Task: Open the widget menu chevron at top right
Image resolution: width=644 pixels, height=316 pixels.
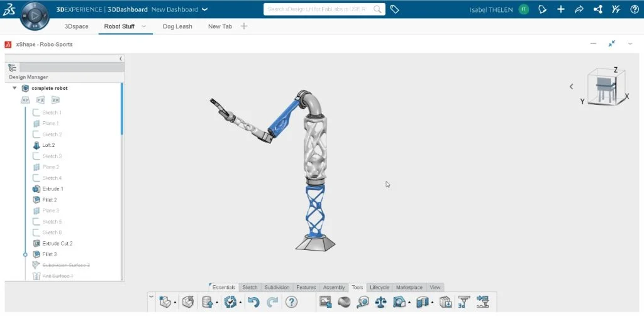Action: (x=630, y=43)
